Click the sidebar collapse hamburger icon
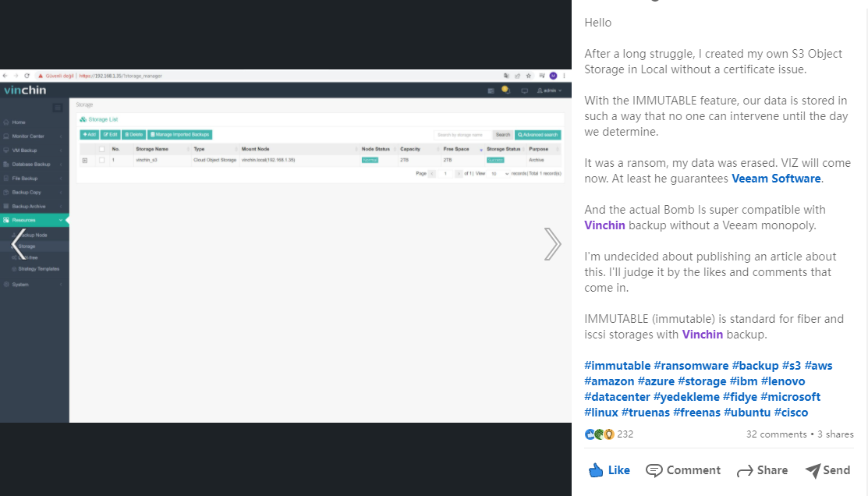This screenshot has height=496, width=868. pos(58,108)
